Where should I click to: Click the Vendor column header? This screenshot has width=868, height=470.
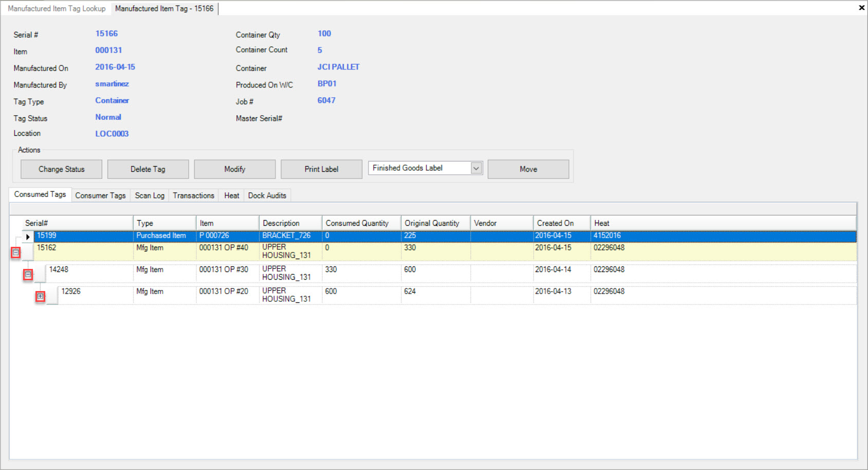[x=502, y=223]
